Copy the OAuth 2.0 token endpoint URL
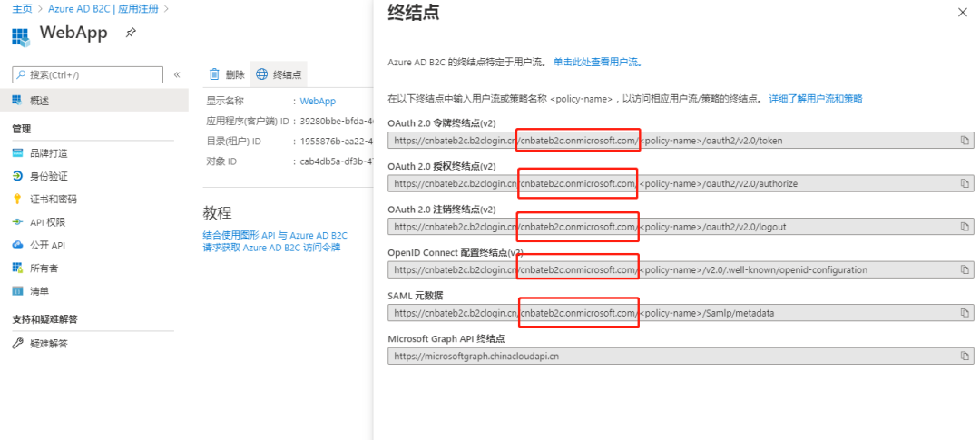The height and width of the screenshot is (440, 980). pyautogui.click(x=965, y=141)
